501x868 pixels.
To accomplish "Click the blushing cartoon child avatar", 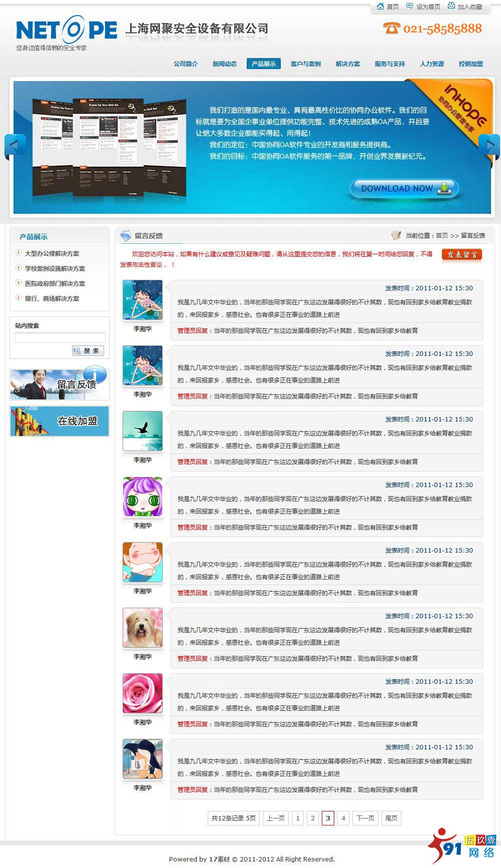I will coord(143,562).
